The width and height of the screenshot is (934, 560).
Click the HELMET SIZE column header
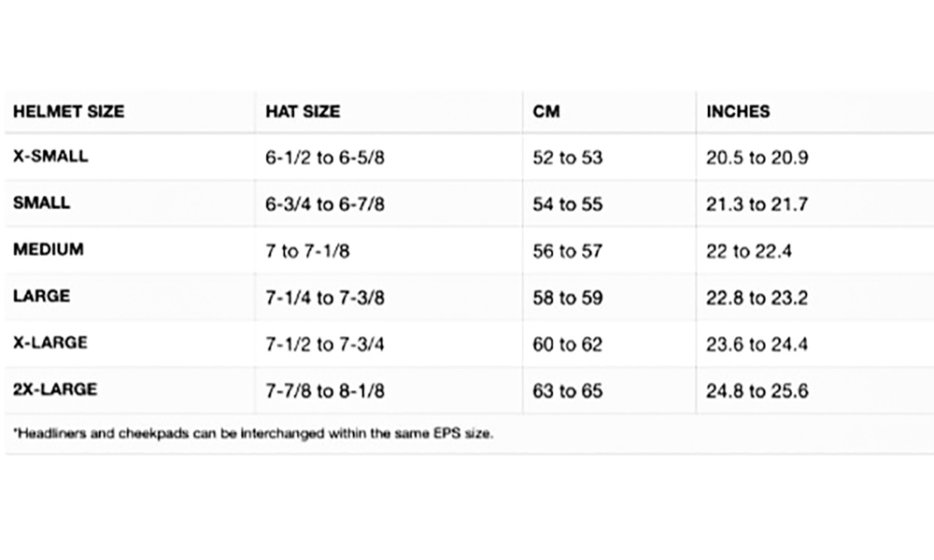pos(68,111)
